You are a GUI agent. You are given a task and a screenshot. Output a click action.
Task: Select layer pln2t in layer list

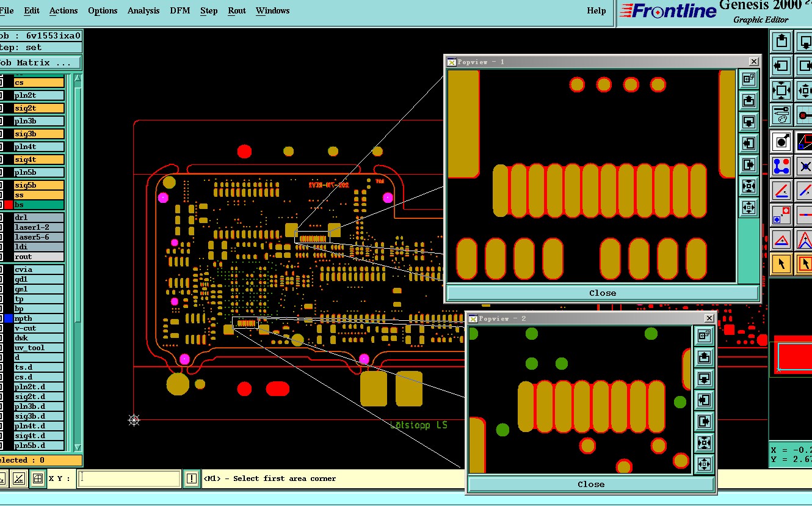[39, 95]
